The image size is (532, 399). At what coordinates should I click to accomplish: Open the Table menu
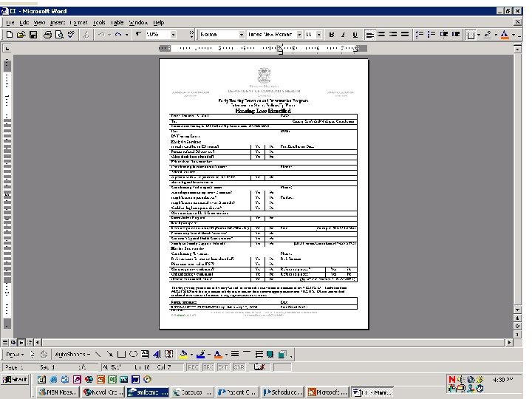pos(117,22)
